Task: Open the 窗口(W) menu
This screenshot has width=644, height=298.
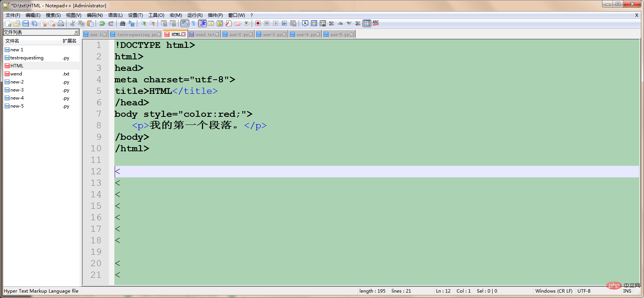Action: (237, 15)
